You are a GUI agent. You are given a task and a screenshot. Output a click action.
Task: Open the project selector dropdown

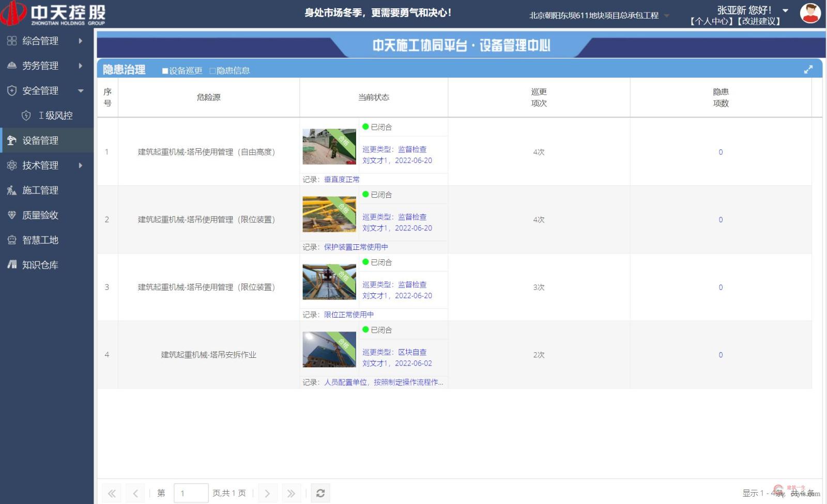[x=667, y=15]
